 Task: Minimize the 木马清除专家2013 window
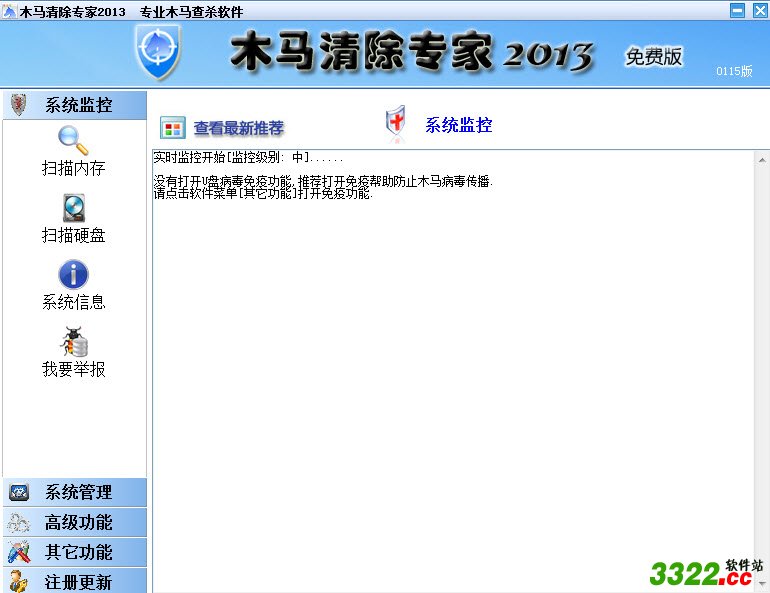point(737,11)
